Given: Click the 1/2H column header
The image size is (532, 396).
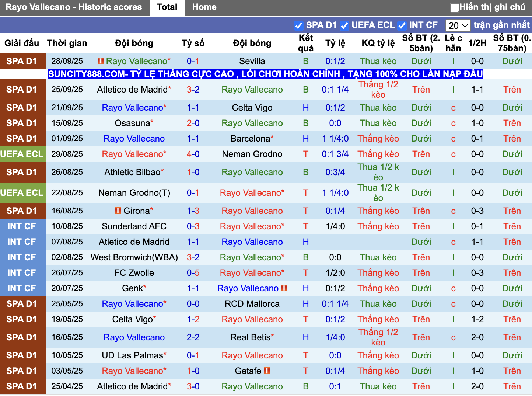Looking at the screenshot, I should pyautogui.click(x=477, y=43).
